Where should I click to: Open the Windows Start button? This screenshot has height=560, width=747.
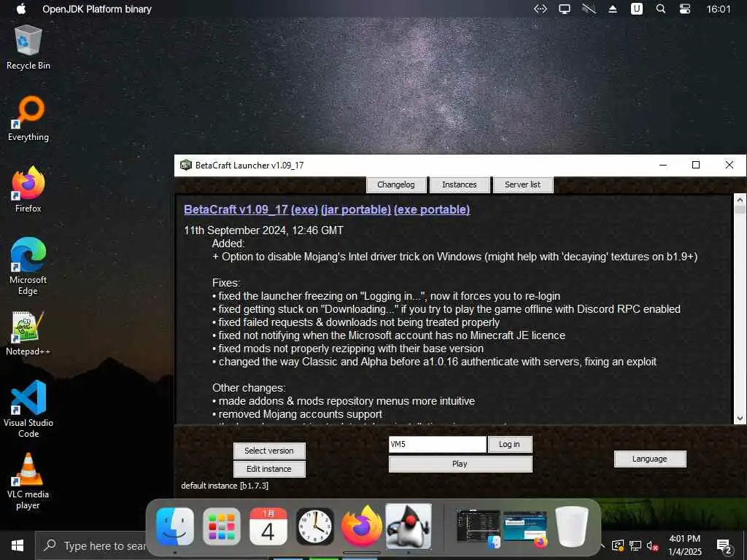[18, 545]
